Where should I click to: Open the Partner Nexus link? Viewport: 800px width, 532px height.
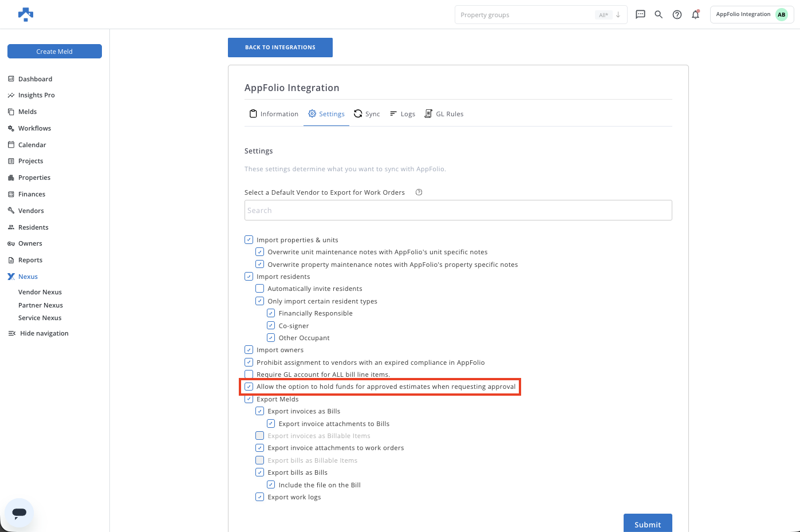pyautogui.click(x=41, y=305)
